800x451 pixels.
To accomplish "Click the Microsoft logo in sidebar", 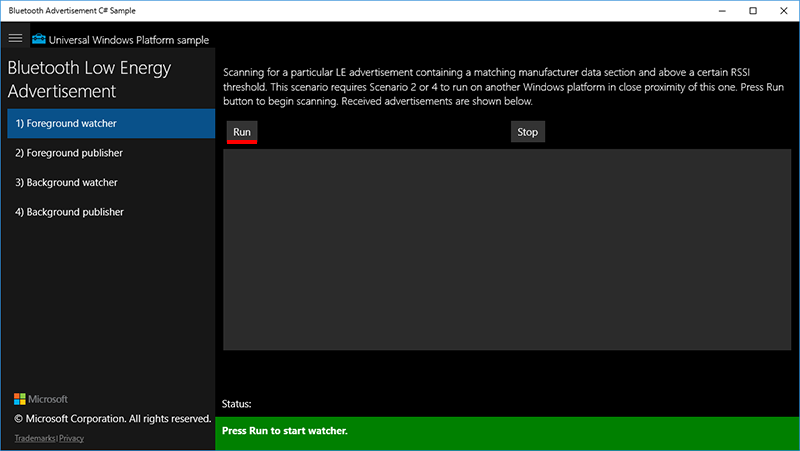I will 41,399.
